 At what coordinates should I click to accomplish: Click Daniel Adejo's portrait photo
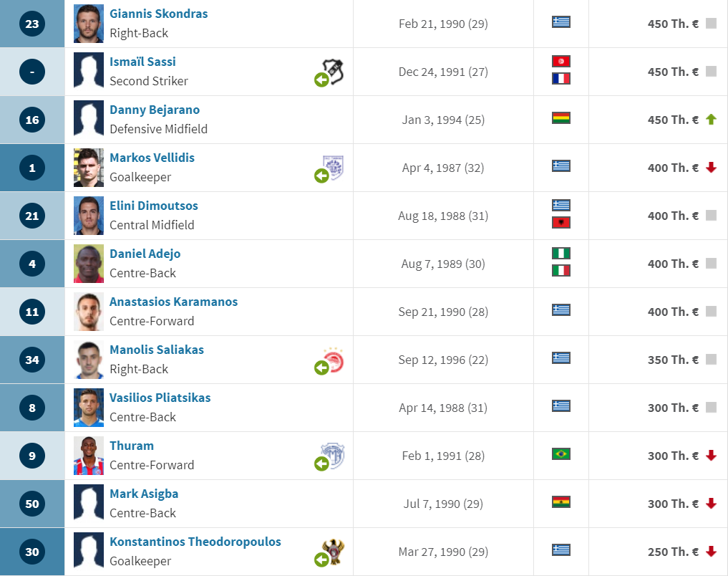coord(89,264)
